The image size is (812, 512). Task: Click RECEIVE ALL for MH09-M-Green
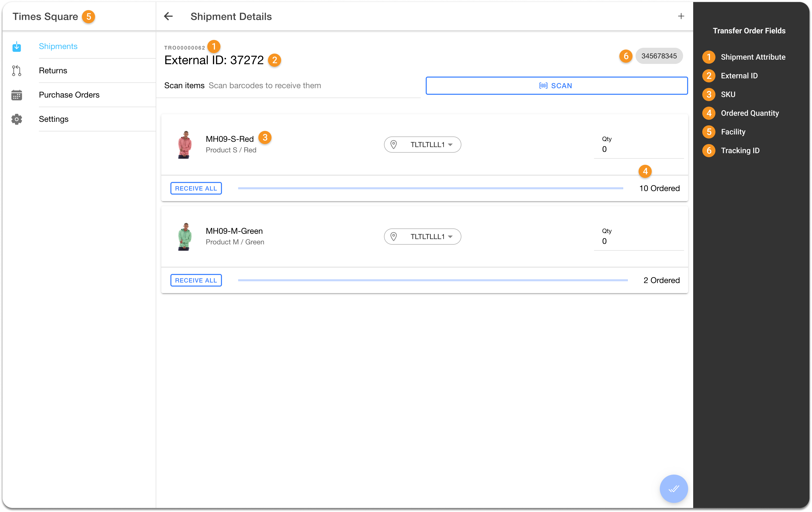click(196, 281)
